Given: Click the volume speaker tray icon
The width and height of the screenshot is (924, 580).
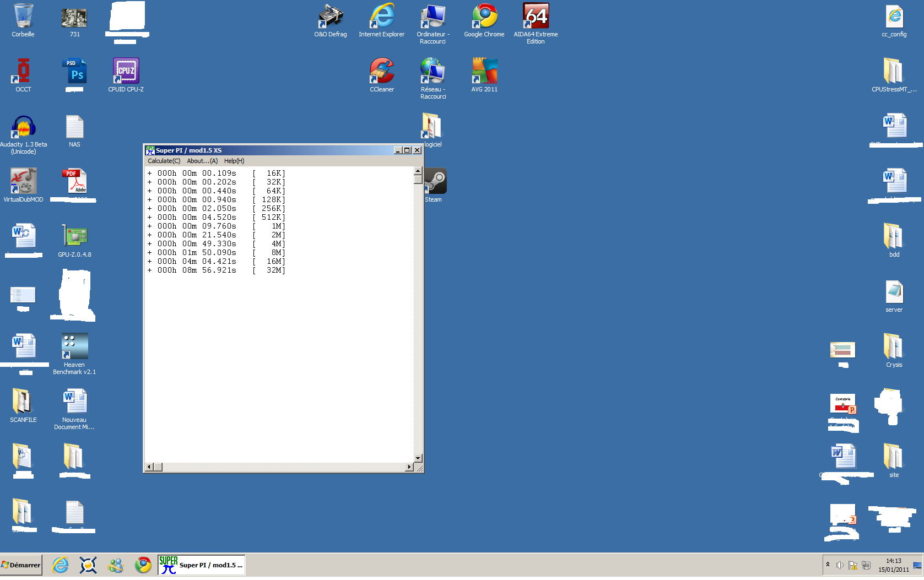Looking at the screenshot, I should [x=840, y=565].
